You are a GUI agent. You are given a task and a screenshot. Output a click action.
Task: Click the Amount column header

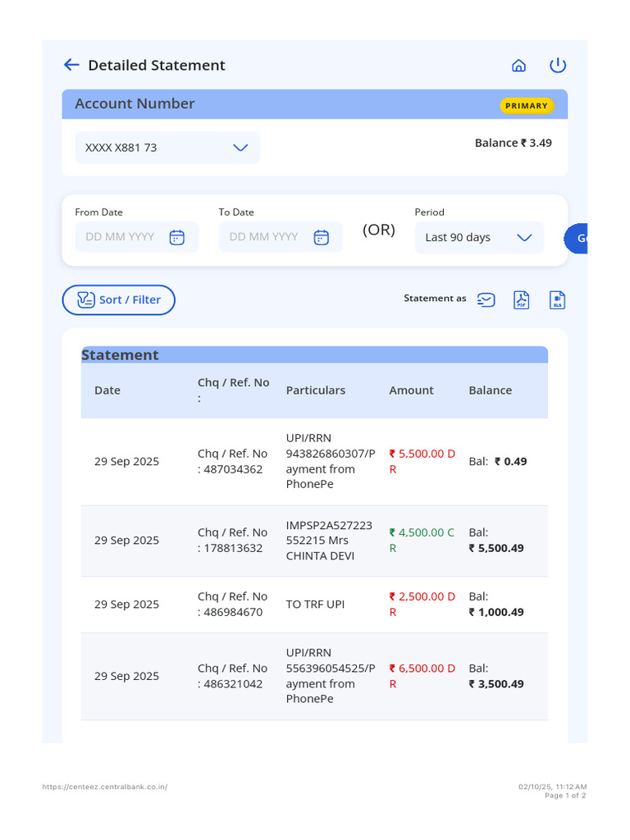(x=411, y=390)
